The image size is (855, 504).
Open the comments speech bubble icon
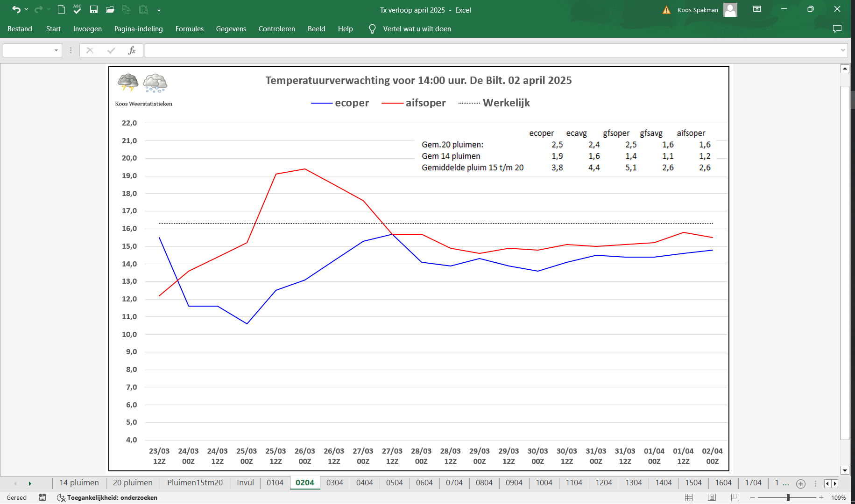point(837,29)
